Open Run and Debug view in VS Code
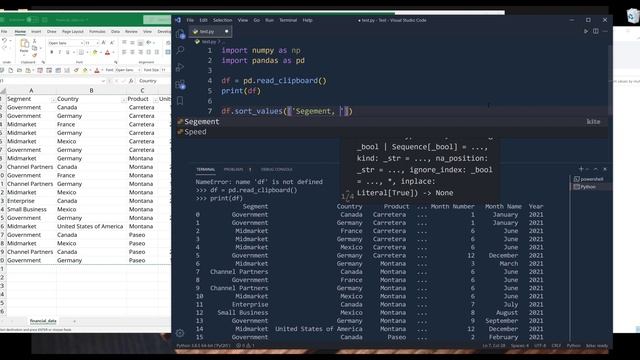640x360 pixels. pos(180,67)
